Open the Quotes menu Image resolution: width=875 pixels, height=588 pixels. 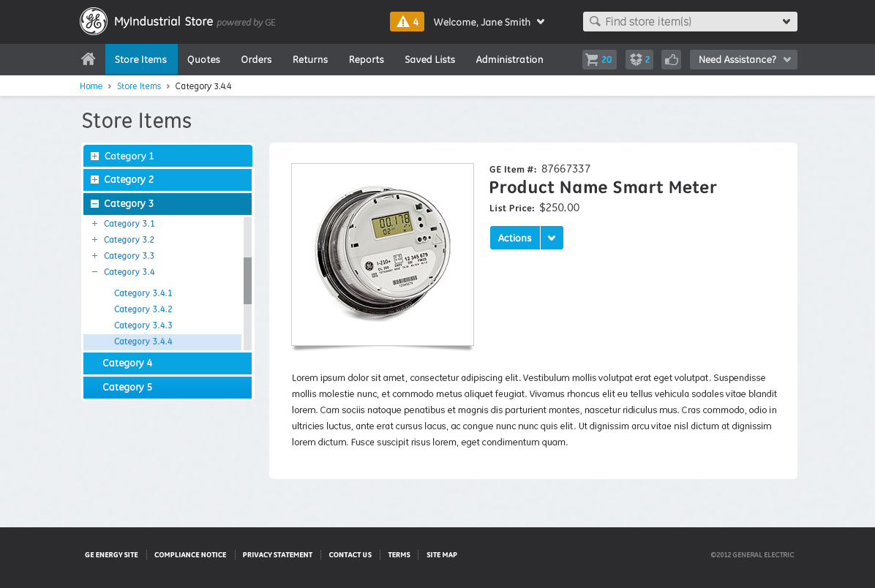(x=203, y=59)
